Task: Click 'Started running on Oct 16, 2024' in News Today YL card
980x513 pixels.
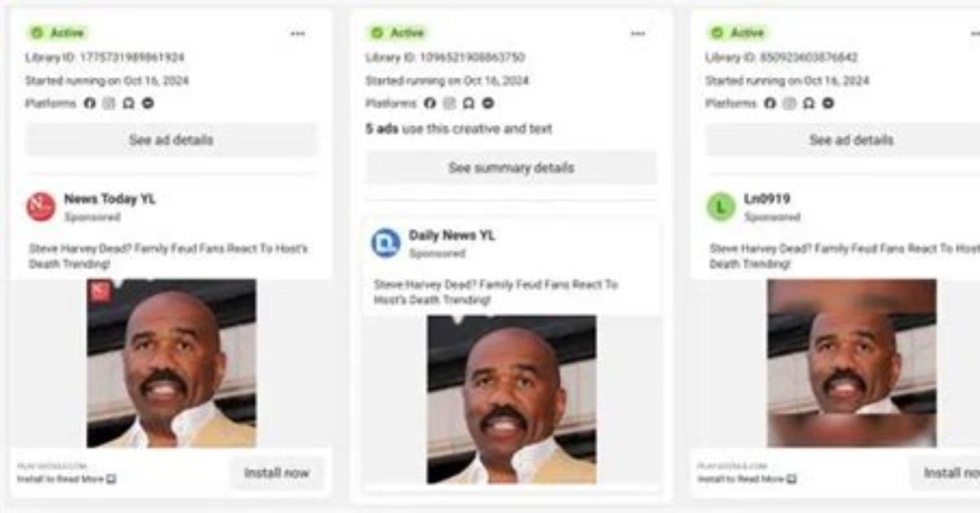Action: [x=107, y=81]
